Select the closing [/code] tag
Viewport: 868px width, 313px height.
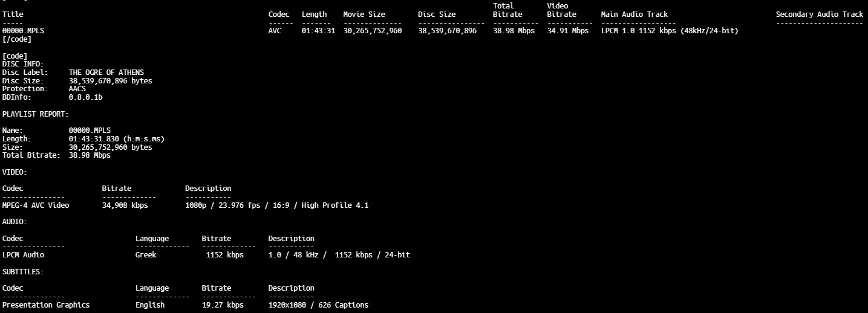click(x=17, y=39)
